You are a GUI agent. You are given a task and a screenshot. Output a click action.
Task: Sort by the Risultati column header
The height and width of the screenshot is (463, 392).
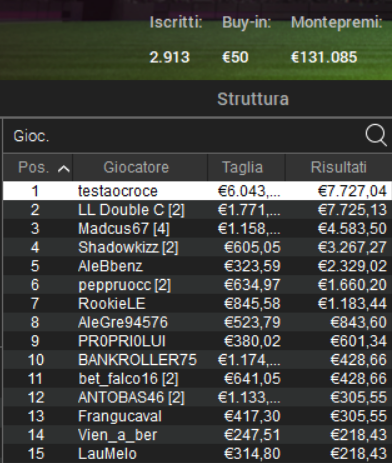tap(339, 167)
